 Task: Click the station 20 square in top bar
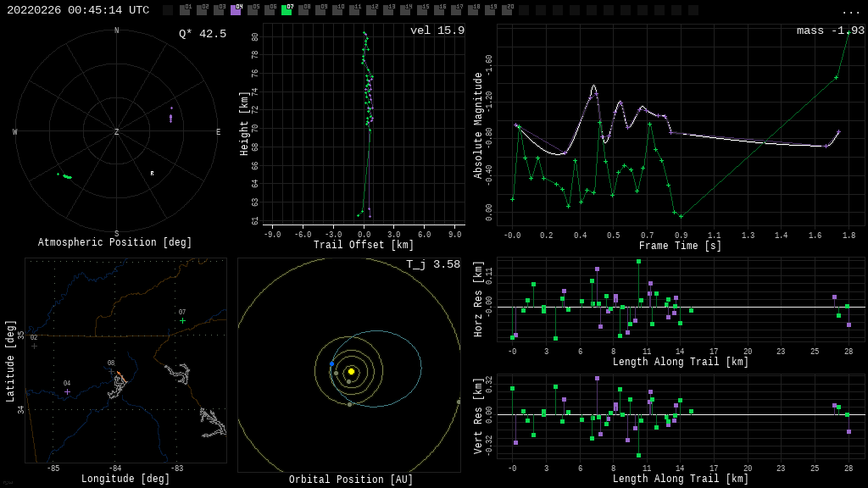coord(507,10)
